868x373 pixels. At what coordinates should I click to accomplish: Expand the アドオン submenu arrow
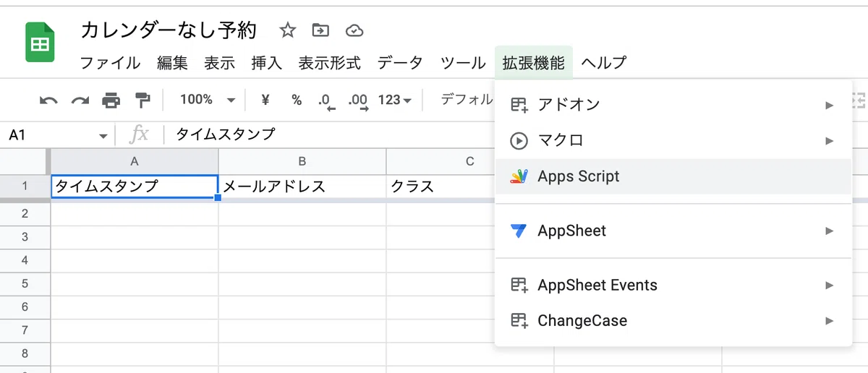pos(830,105)
